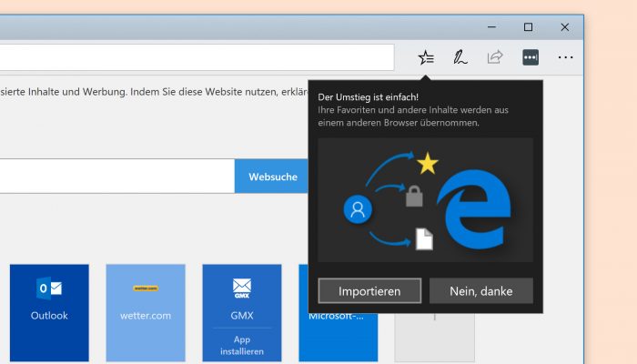Minimize the Edge browser window
637x364 pixels.
[x=492, y=26]
